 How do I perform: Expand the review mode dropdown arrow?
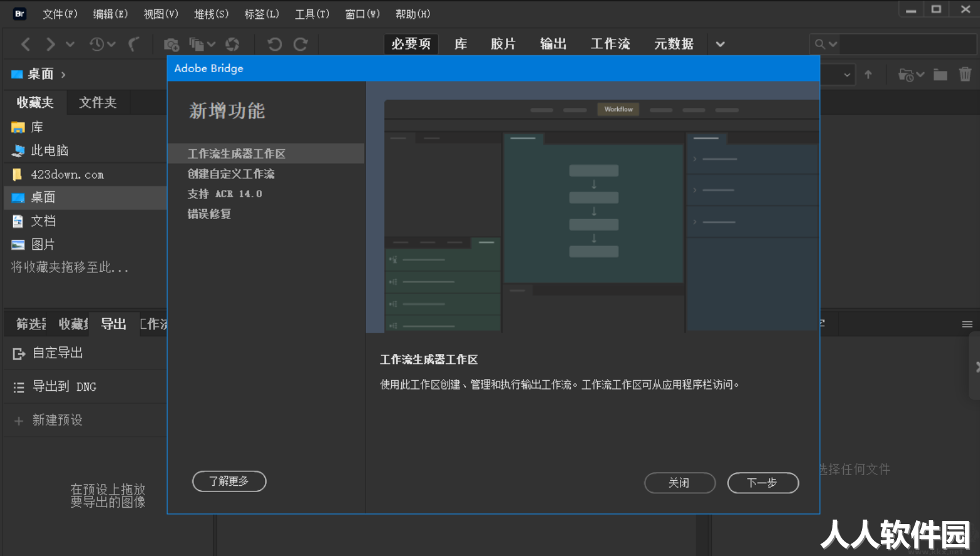click(212, 44)
